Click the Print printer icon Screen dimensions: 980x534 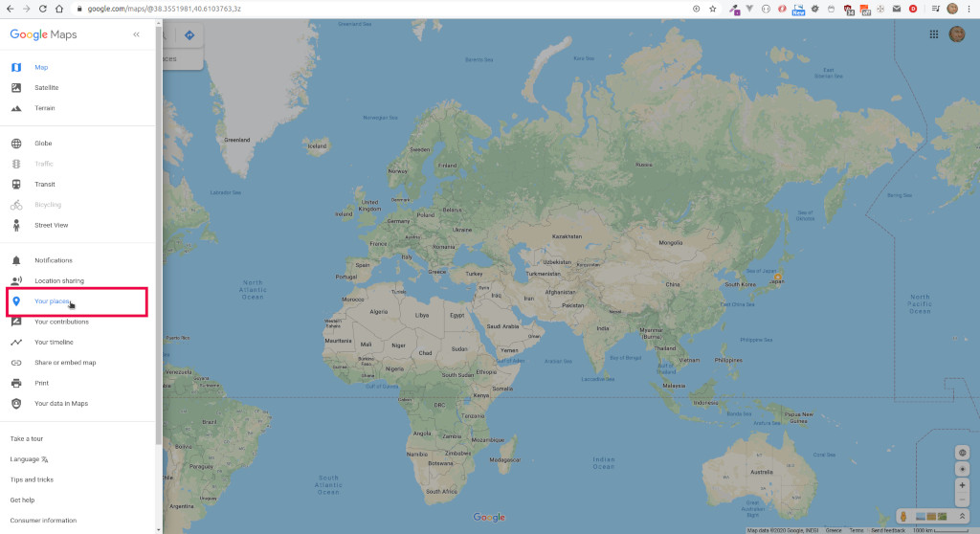(16, 384)
